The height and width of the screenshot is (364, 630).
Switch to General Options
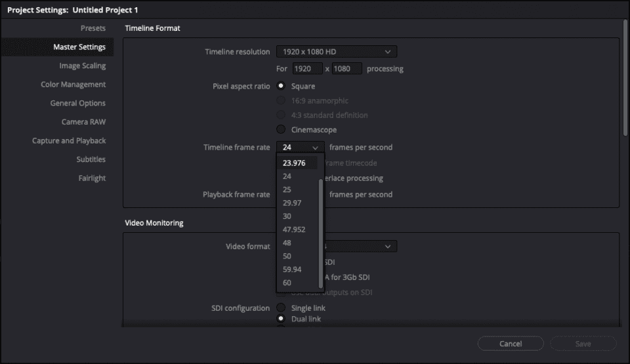[77, 103]
